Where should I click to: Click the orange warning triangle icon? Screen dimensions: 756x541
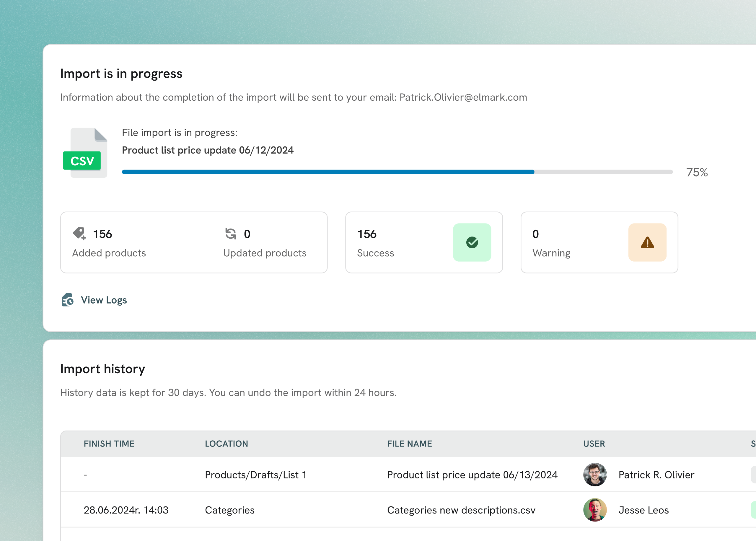click(647, 242)
